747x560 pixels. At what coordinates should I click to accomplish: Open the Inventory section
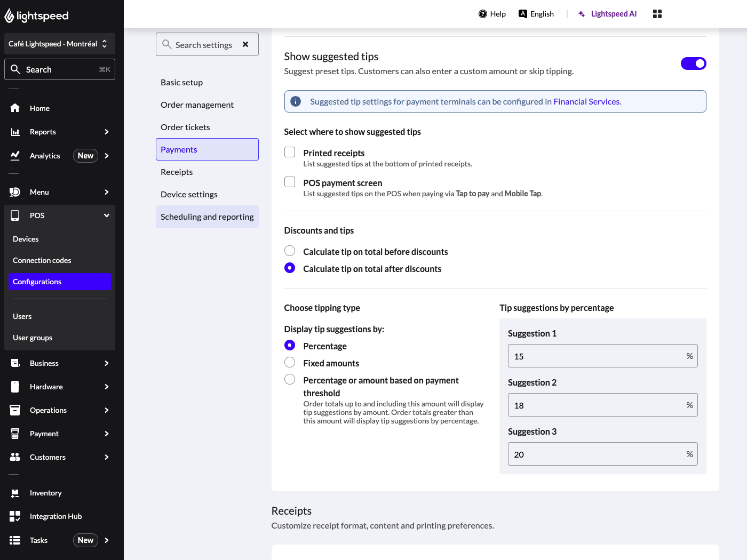click(x=45, y=493)
